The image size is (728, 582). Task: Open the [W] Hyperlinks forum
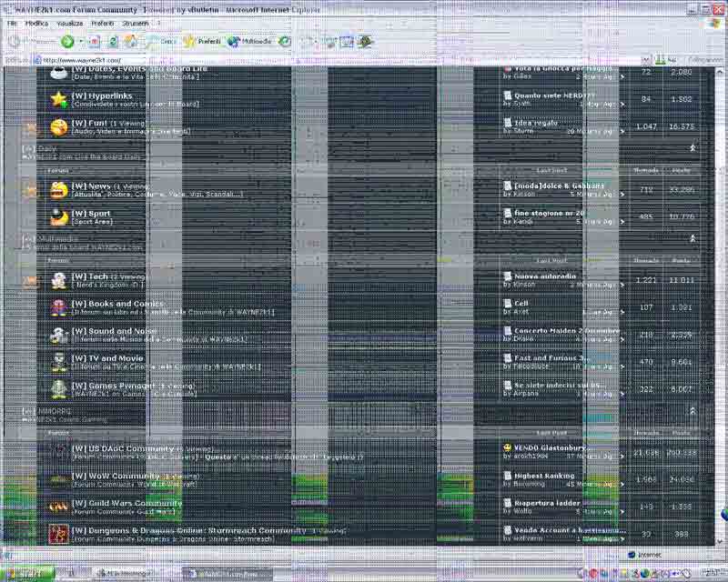[102, 95]
